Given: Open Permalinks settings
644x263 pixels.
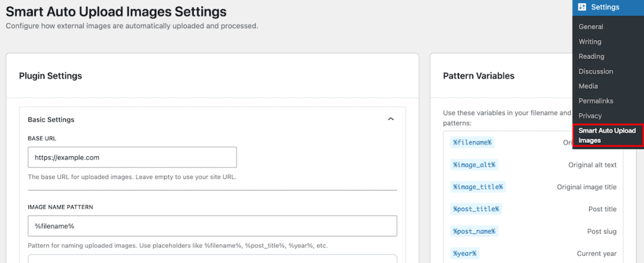Looking at the screenshot, I should [596, 101].
